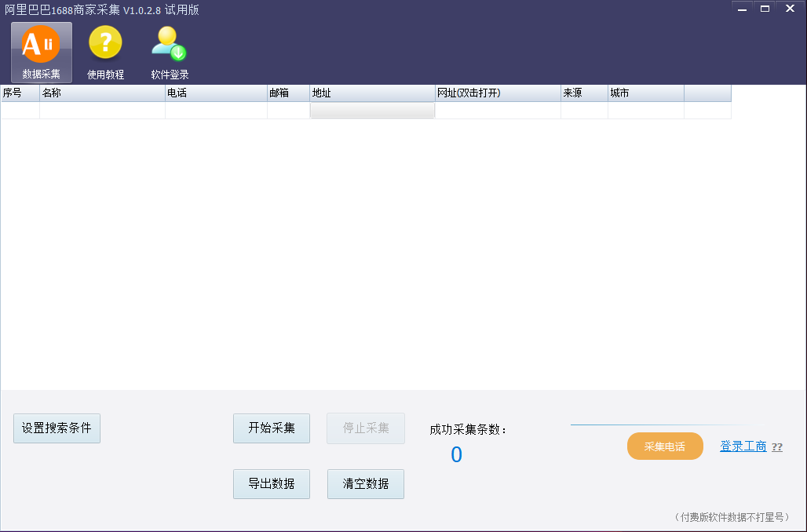Open the 数据采集 Ali icon
Screen dimensions: 807x532
point(41,53)
